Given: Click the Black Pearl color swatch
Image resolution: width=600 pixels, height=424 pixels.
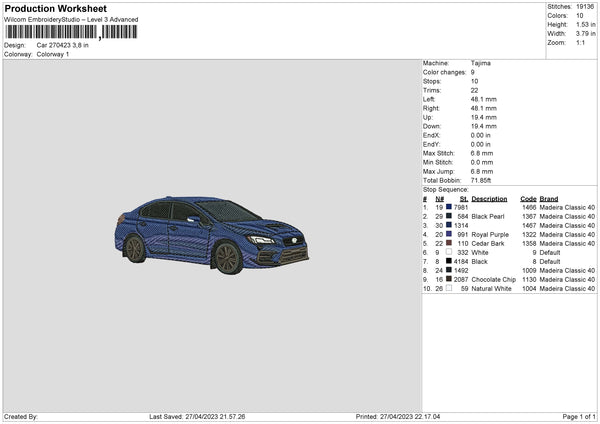Looking at the screenshot, I should [449, 216].
